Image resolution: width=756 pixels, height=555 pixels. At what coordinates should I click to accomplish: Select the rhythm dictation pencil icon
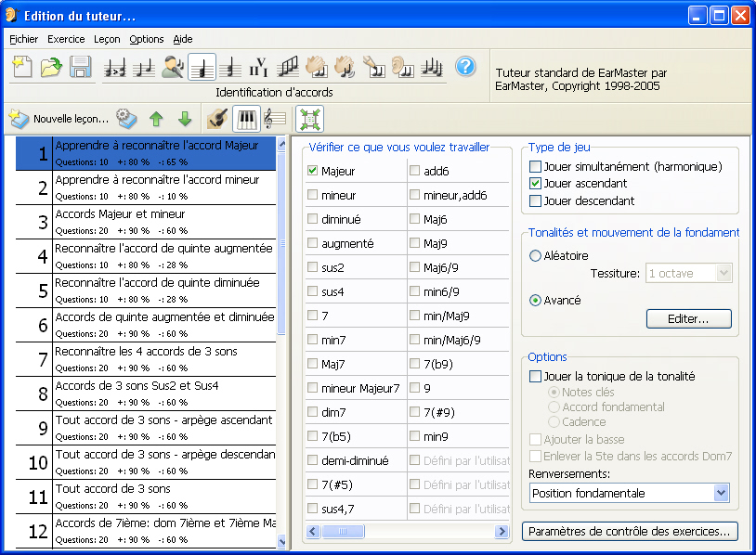point(374,67)
